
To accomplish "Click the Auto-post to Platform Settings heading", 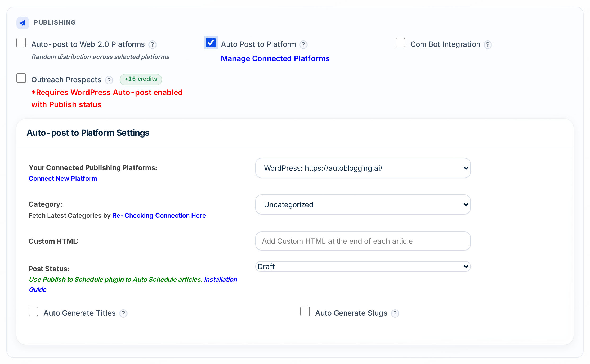I will [88, 133].
